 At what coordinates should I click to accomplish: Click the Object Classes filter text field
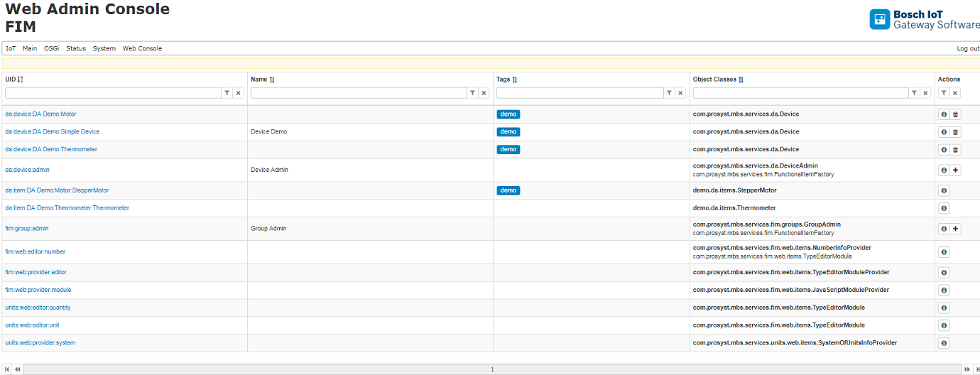800,93
